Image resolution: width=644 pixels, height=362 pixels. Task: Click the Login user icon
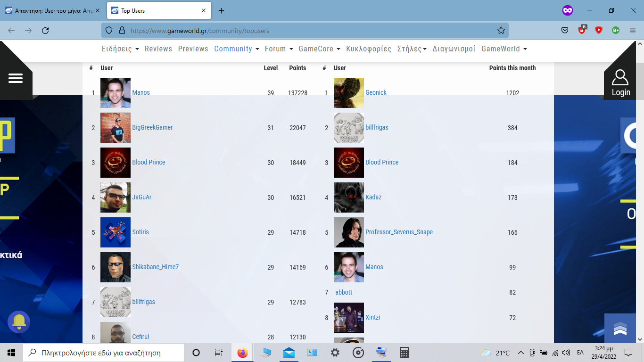point(620,82)
